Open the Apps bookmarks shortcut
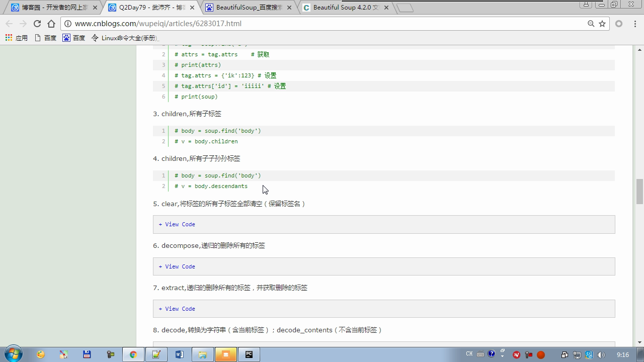The image size is (644, 362). (x=16, y=38)
